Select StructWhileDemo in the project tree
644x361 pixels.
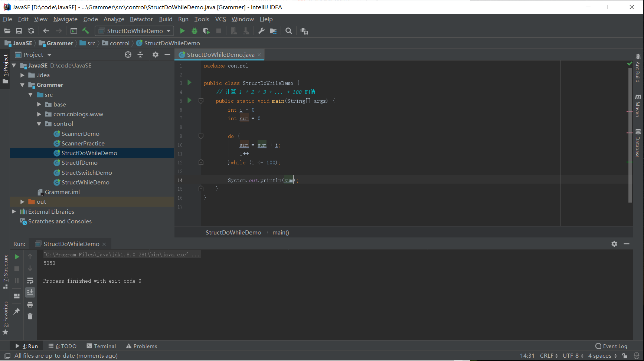pos(85,183)
